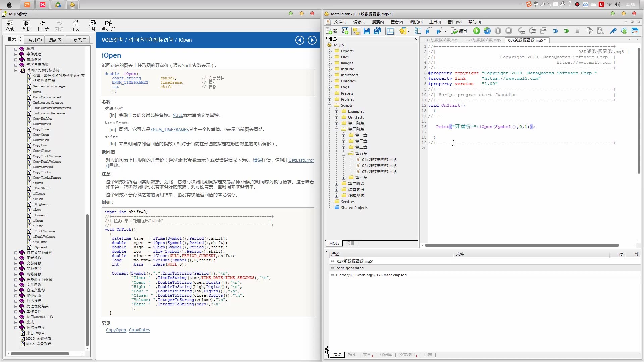This screenshot has height=362, width=644.
Task: Open the 调试(D) menu
Action: coord(416,22)
